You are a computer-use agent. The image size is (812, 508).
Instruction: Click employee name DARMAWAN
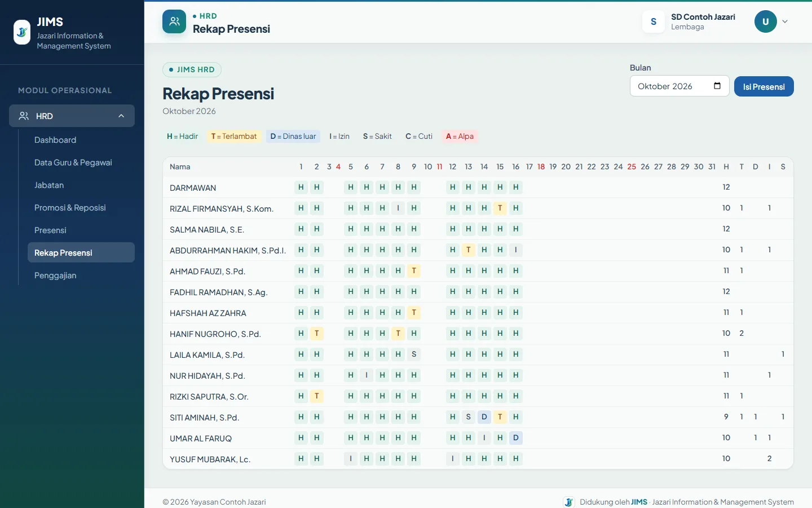(193, 187)
